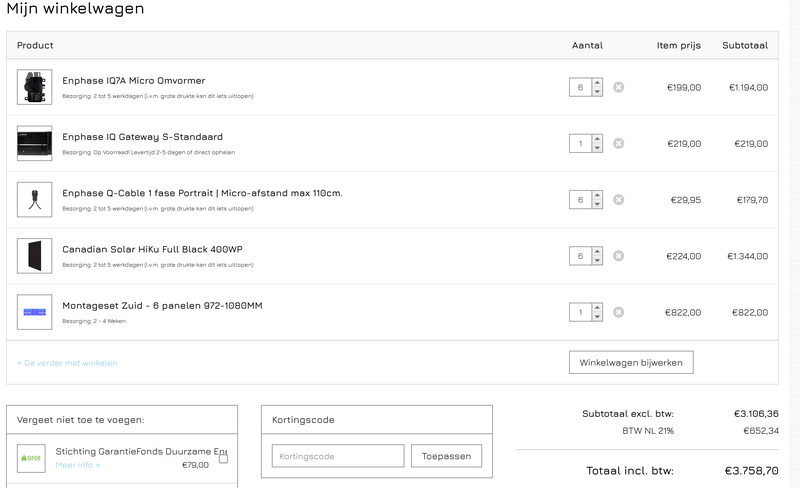The width and height of the screenshot is (800, 488).
Task: Increase quantity of Enphase IQ7A Micro Omvormer
Action: click(597, 83)
